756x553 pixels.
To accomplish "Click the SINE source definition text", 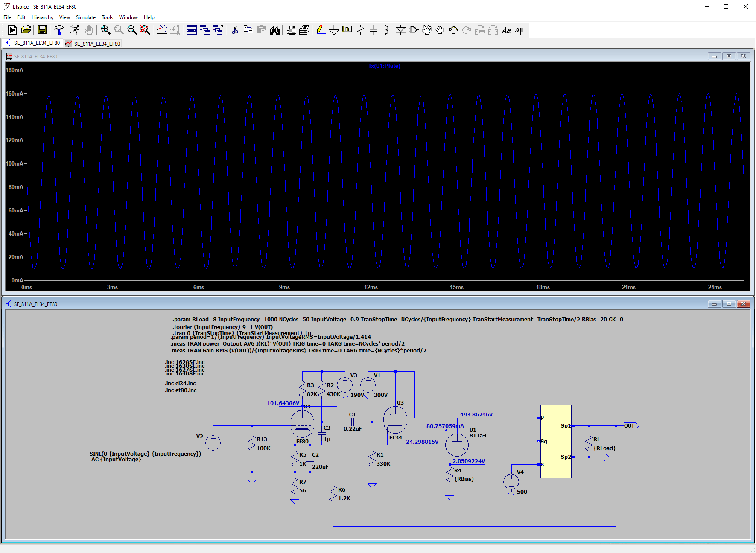I will (145, 454).
